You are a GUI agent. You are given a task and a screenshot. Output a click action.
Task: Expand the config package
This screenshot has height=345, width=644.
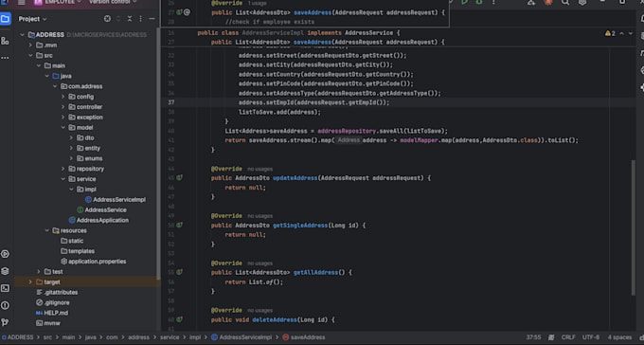click(63, 97)
